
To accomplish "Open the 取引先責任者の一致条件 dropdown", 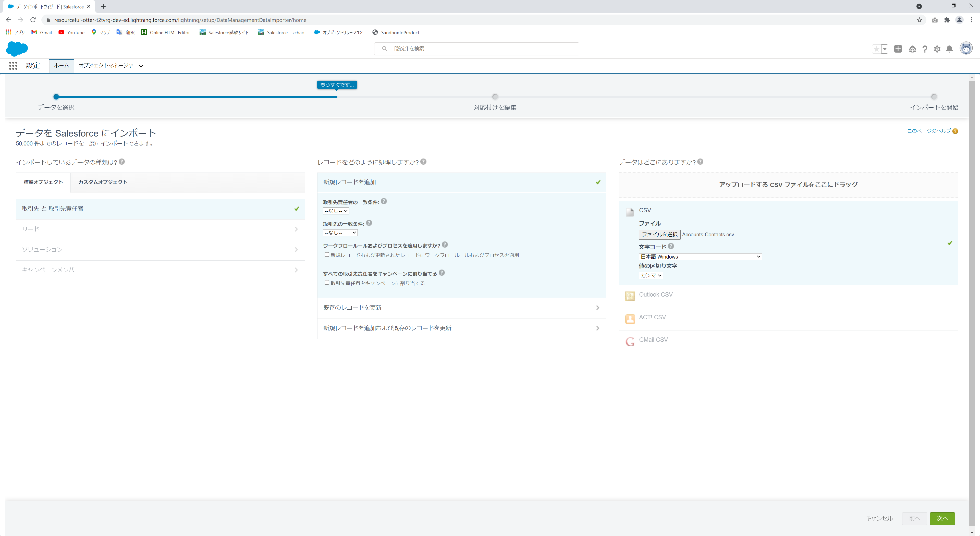I will tap(336, 211).
